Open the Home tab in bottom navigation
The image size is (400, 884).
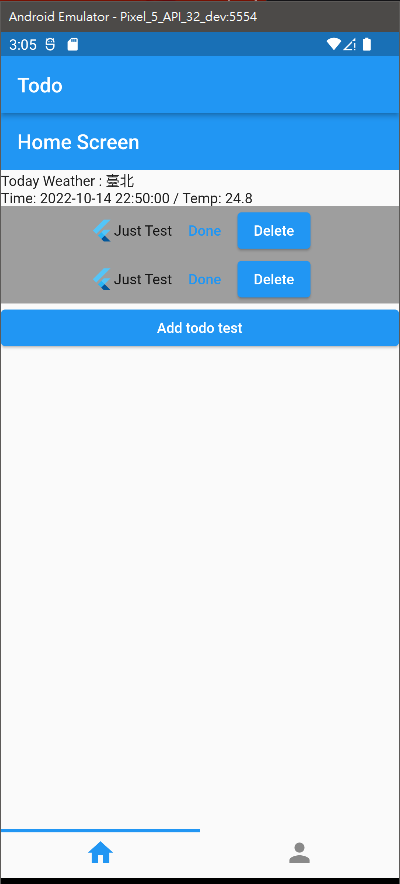[x=100, y=852]
